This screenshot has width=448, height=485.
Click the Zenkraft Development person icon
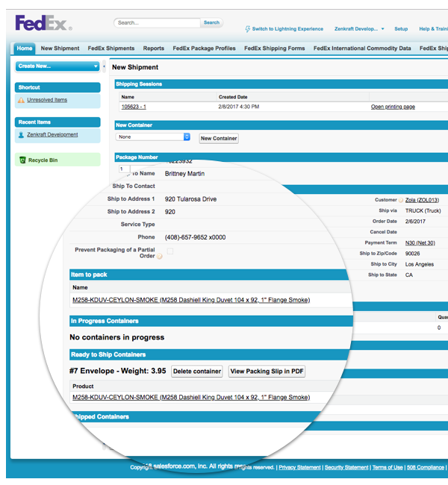tap(21, 135)
